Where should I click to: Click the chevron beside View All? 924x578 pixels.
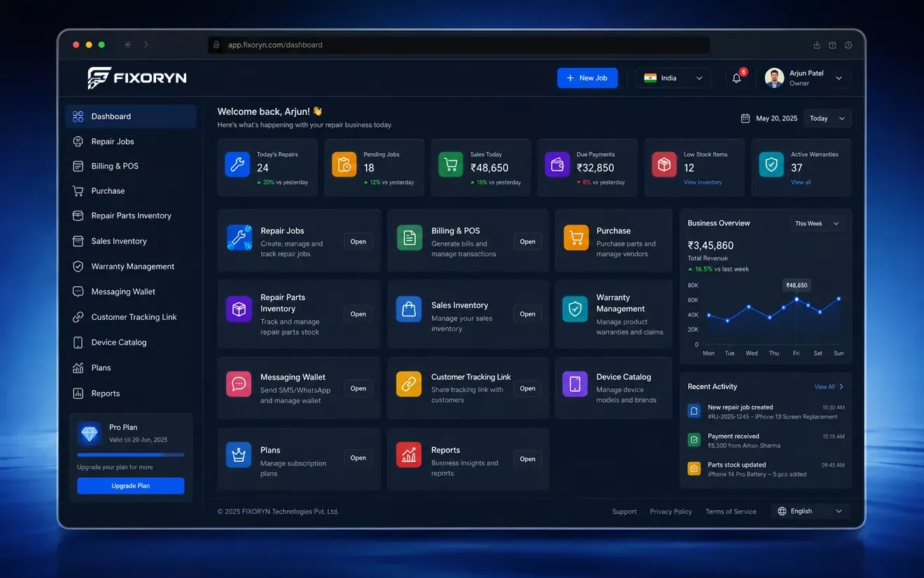[841, 386]
